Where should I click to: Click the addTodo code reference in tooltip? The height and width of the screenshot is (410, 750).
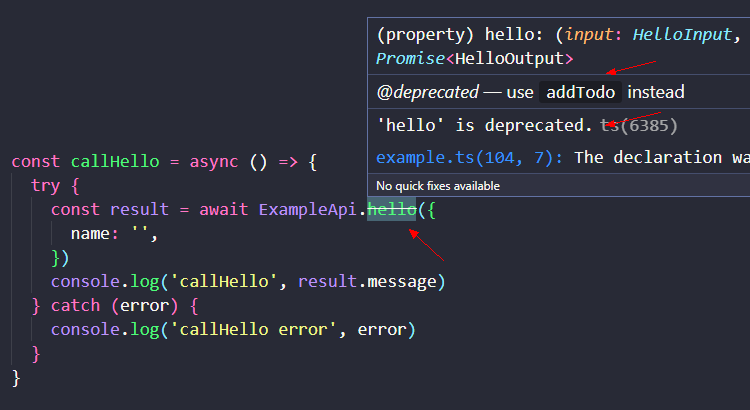pyautogui.click(x=580, y=92)
